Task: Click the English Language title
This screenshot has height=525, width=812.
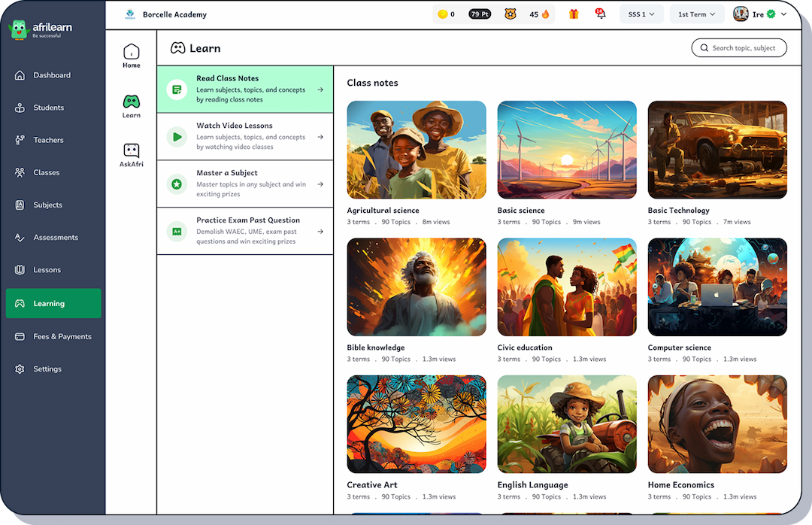Action: click(532, 485)
